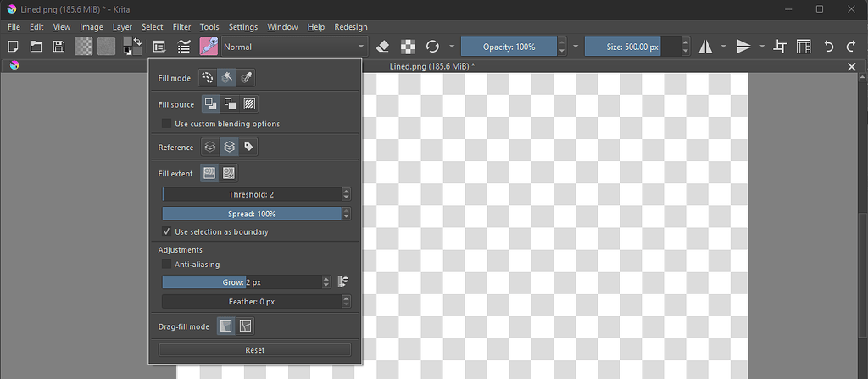
Task: Expand dropdown arrow beside vertical mirror
Action: pyautogui.click(x=762, y=47)
